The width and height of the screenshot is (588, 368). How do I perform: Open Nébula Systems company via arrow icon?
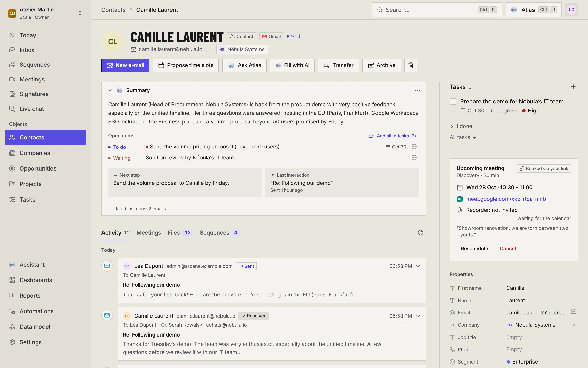pyautogui.click(x=574, y=325)
